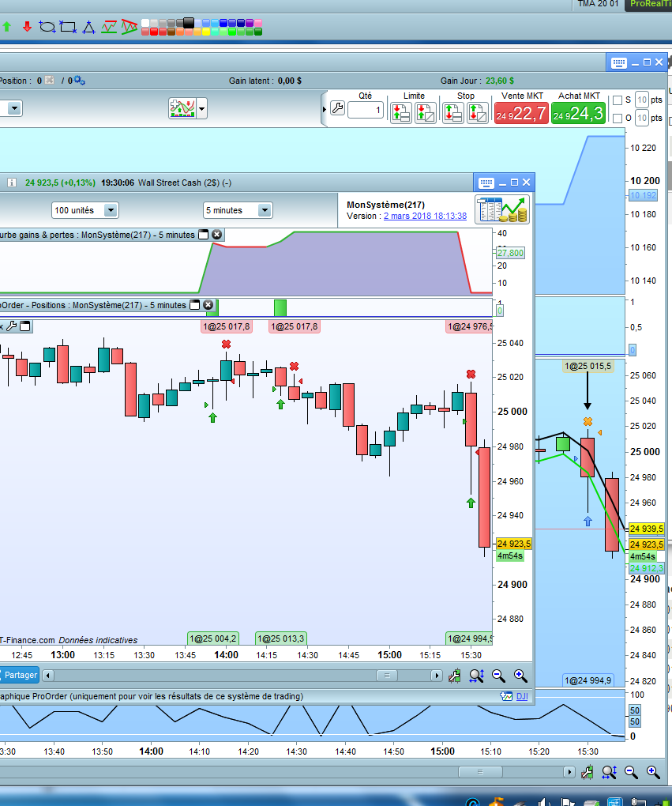
Task: Open order panel wrench settings
Action: (337, 108)
